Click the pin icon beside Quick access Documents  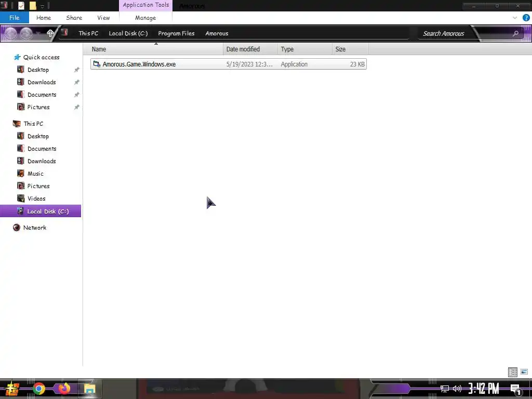[x=77, y=95]
